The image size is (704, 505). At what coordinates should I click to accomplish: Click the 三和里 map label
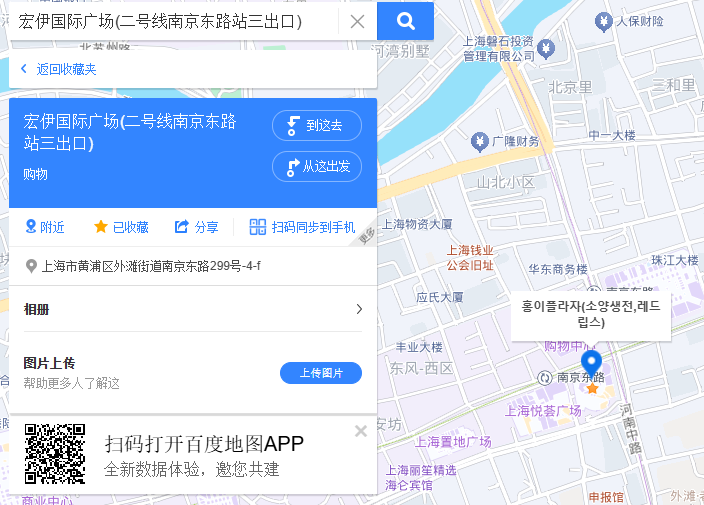point(673,85)
